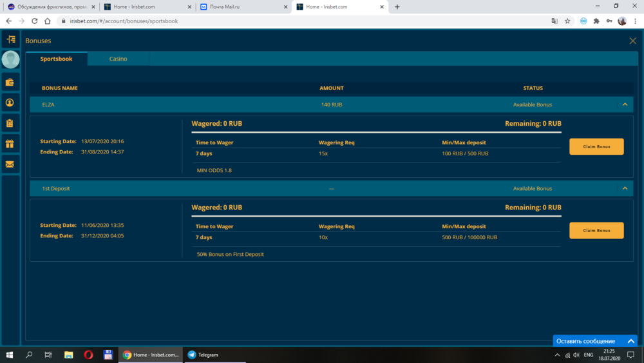Image resolution: width=644 pixels, height=363 pixels.
Task: Open the translate page icon
Action: click(554, 21)
